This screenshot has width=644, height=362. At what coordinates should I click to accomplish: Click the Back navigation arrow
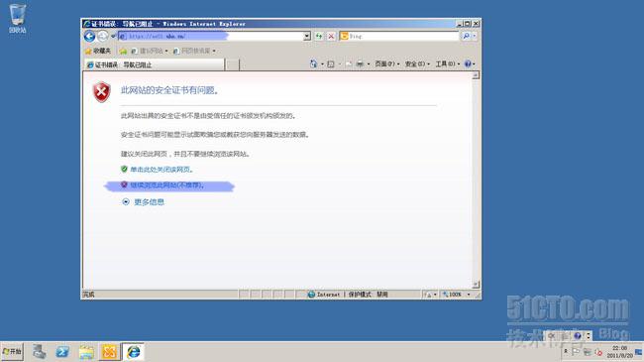click(89, 36)
